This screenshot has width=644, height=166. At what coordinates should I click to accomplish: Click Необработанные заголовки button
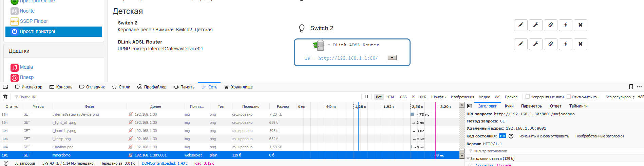[x=600, y=136]
